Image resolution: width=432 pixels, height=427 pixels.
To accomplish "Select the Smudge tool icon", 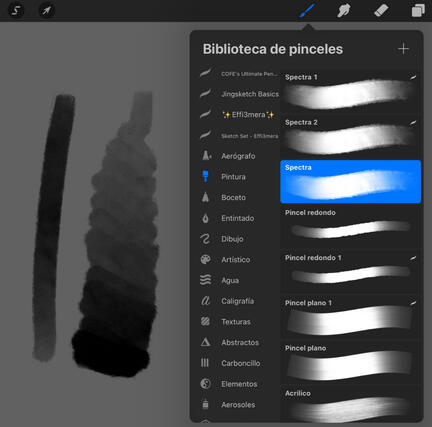I will click(344, 10).
